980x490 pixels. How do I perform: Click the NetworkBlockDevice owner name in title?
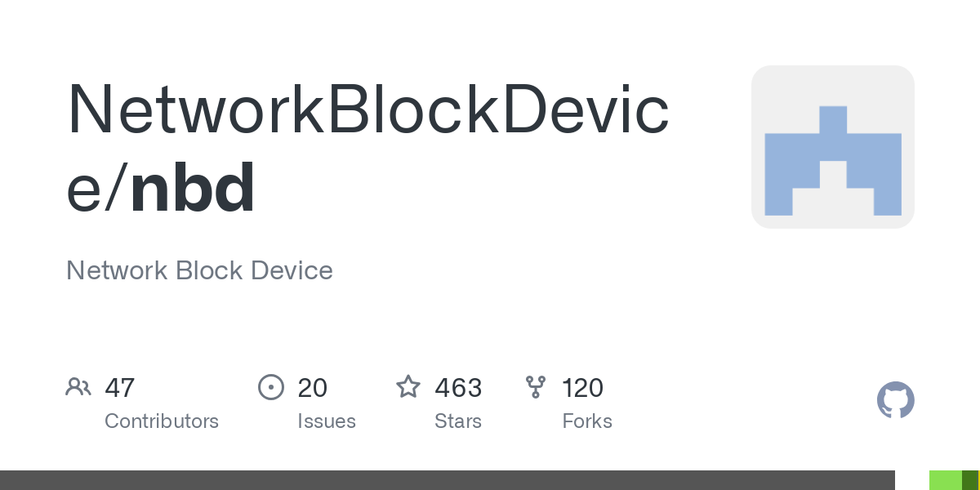tap(367, 109)
